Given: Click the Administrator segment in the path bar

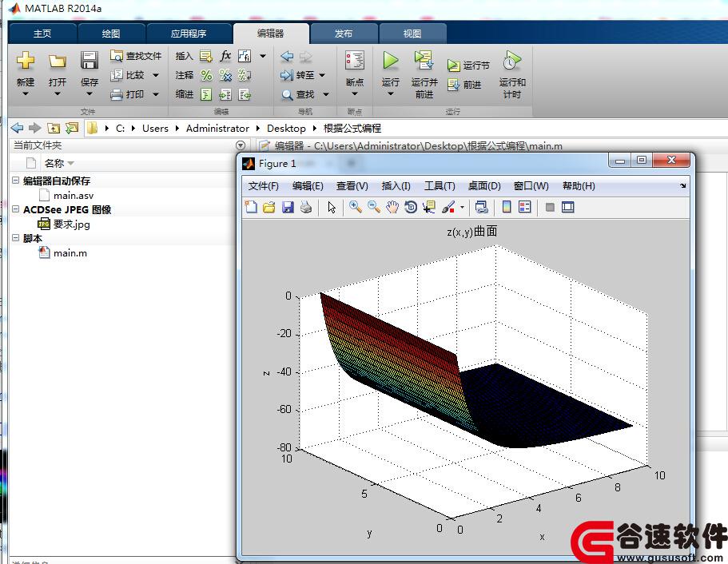Looking at the screenshot, I should tap(217, 128).
